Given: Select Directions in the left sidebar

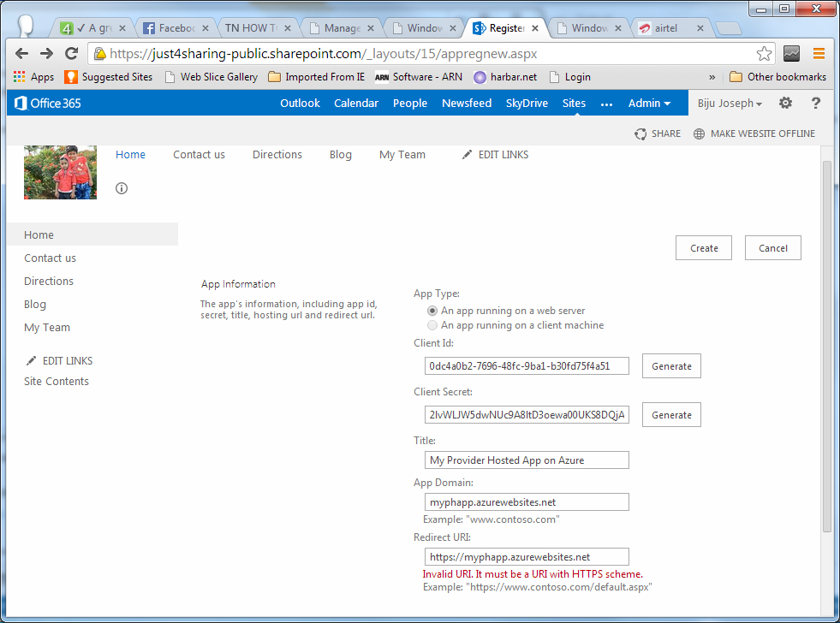Looking at the screenshot, I should (49, 281).
